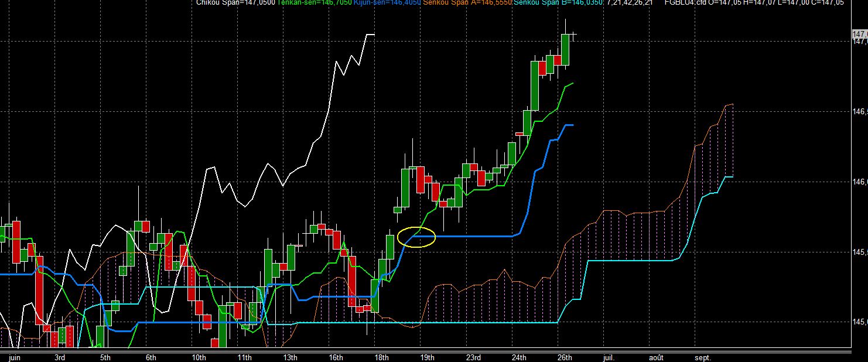Screen dimensions: 868x362
Task: Click the current price tag 147,0
Action: pos(860,35)
